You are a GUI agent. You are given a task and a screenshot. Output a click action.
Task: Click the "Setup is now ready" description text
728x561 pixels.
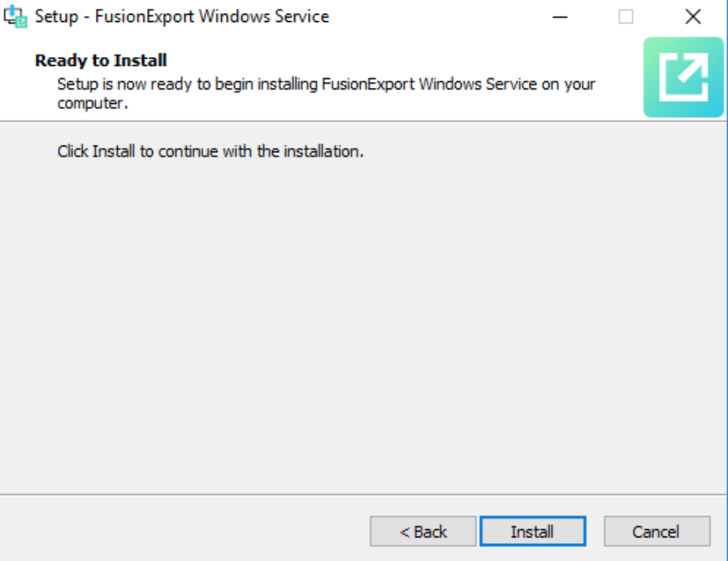tap(325, 84)
